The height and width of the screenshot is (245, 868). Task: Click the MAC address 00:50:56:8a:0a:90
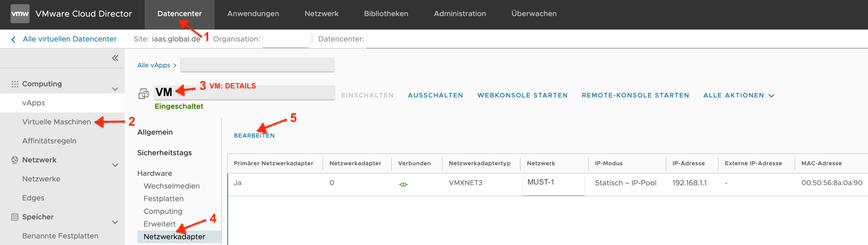(832, 183)
